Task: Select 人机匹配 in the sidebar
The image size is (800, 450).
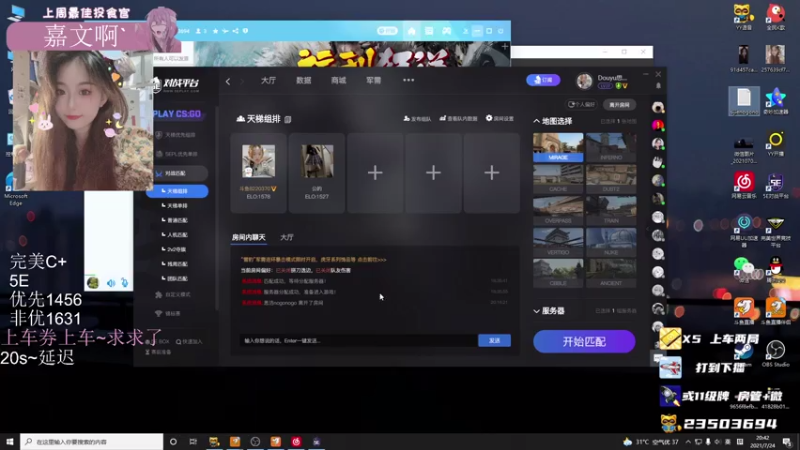Action: 174,235
